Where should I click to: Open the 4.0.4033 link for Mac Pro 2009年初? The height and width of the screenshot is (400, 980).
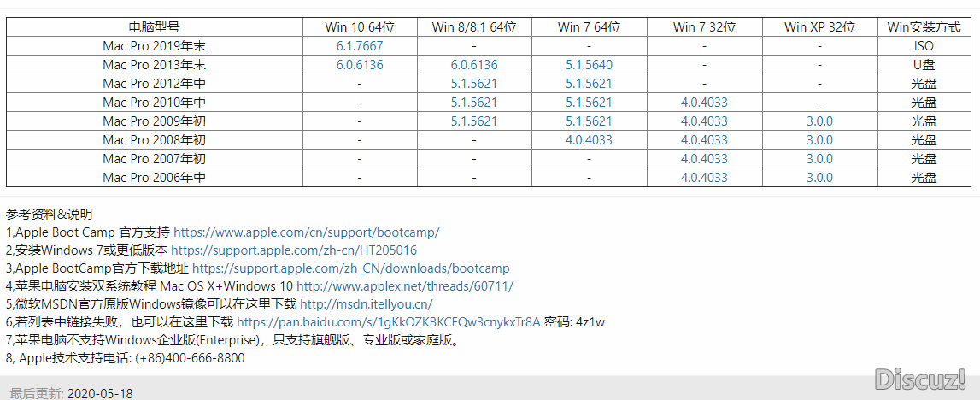point(704,121)
